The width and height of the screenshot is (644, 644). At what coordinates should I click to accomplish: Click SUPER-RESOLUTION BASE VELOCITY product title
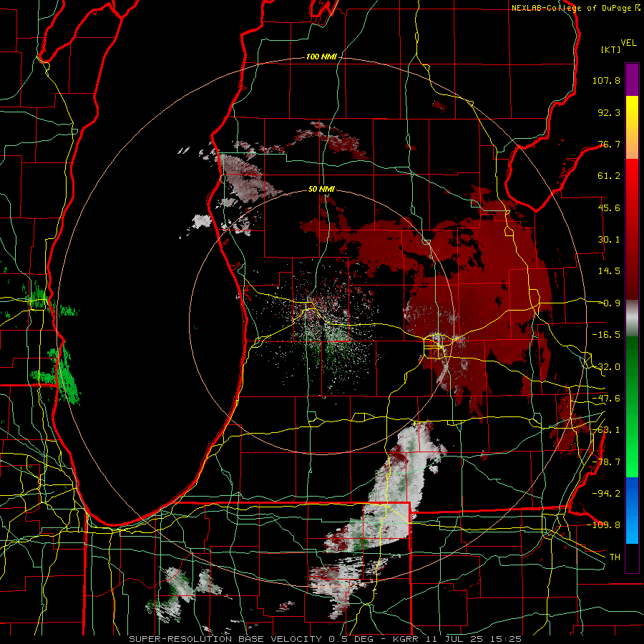pos(225,639)
